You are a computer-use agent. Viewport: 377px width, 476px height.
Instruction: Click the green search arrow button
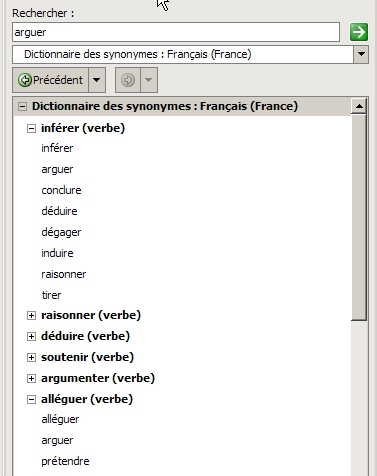coord(359,32)
